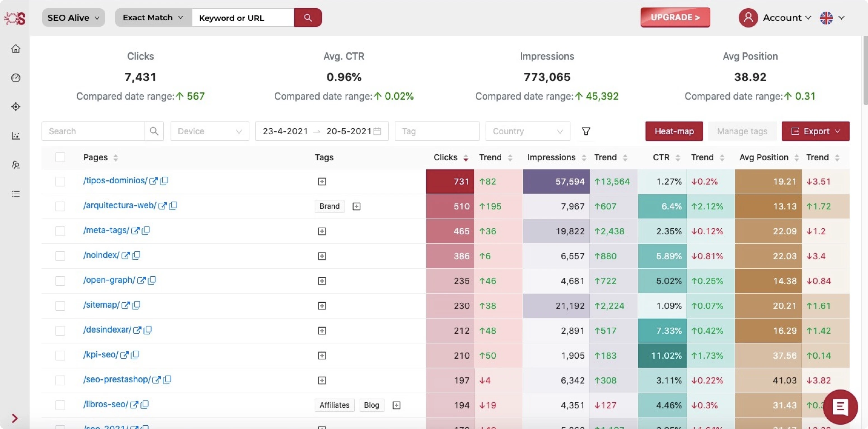This screenshot has width=868, height=429.
Task: Open the Exact Match search mode dropdown
Action: [x=152, y=18]
